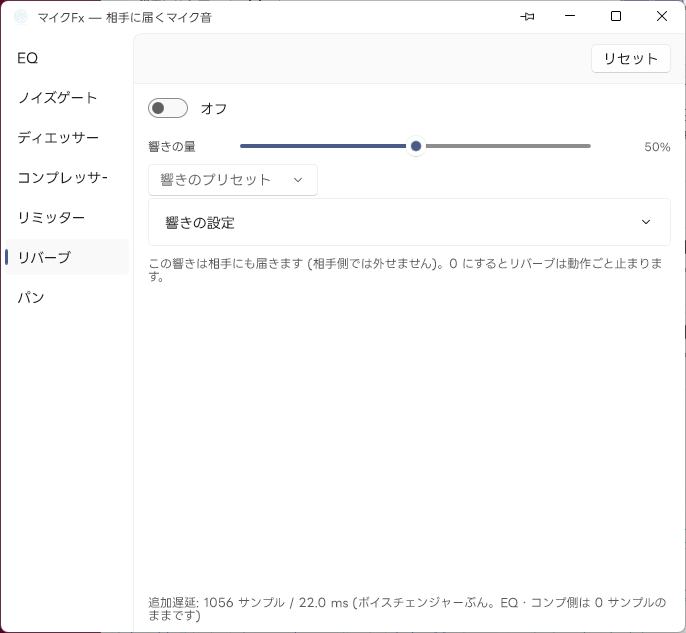Click the 追加遅延 1056 サンプル status text
Viewport: 686px width, 633px height.
tap(407, 609)
